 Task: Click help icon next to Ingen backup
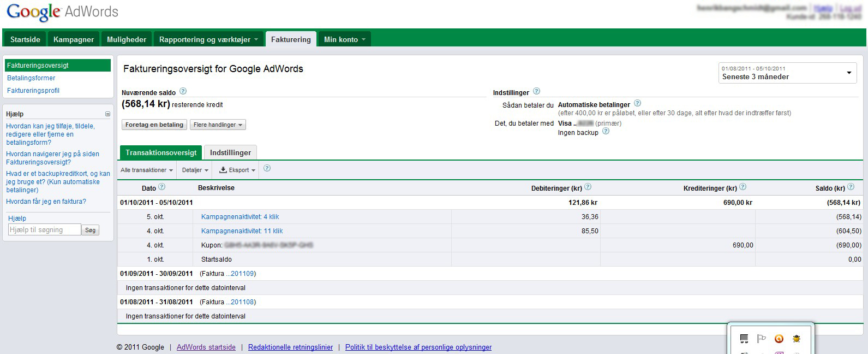[606, 131]
